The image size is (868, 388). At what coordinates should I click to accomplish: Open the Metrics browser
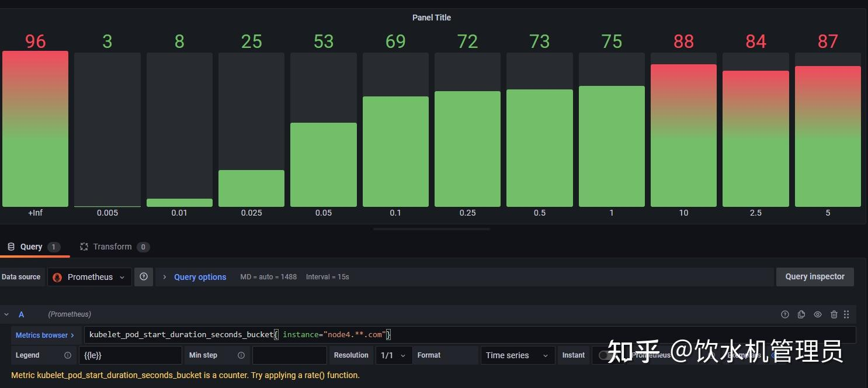click(45, 335)
